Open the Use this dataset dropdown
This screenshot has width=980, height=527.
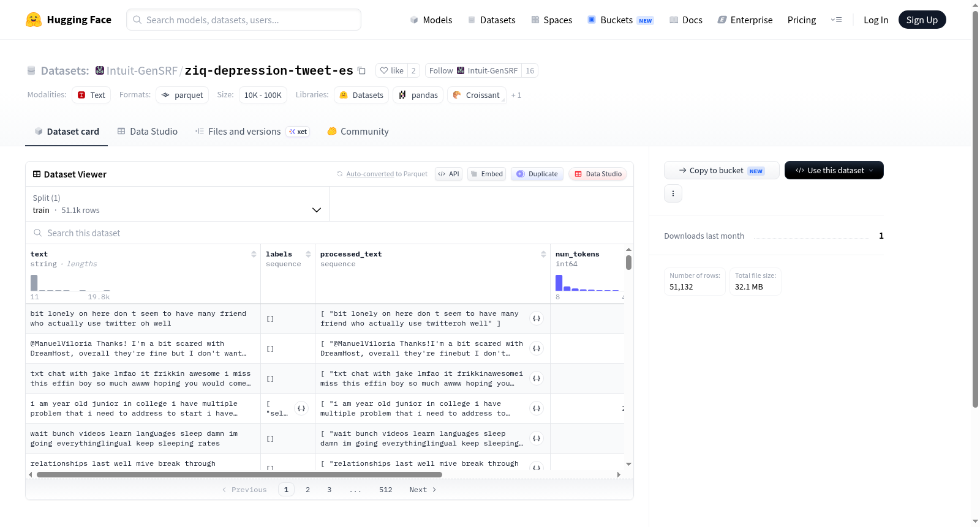(x=834, y=170)
